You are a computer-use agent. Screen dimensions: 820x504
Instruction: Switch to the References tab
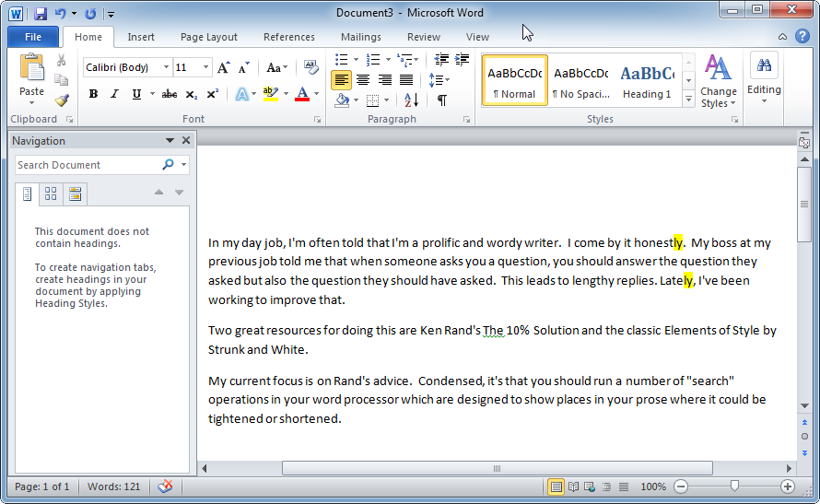(x=288, y=37)
